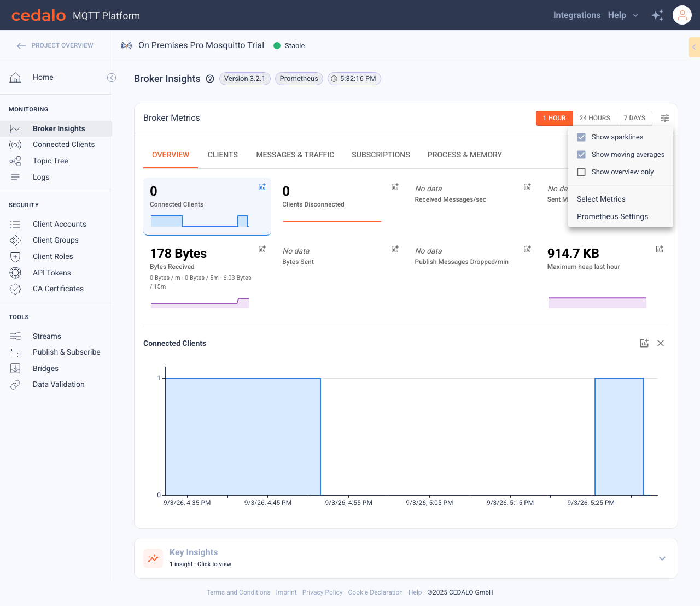Click the Prometheus badge
Screen dimensions: 700x606
[x=299, y=79]
